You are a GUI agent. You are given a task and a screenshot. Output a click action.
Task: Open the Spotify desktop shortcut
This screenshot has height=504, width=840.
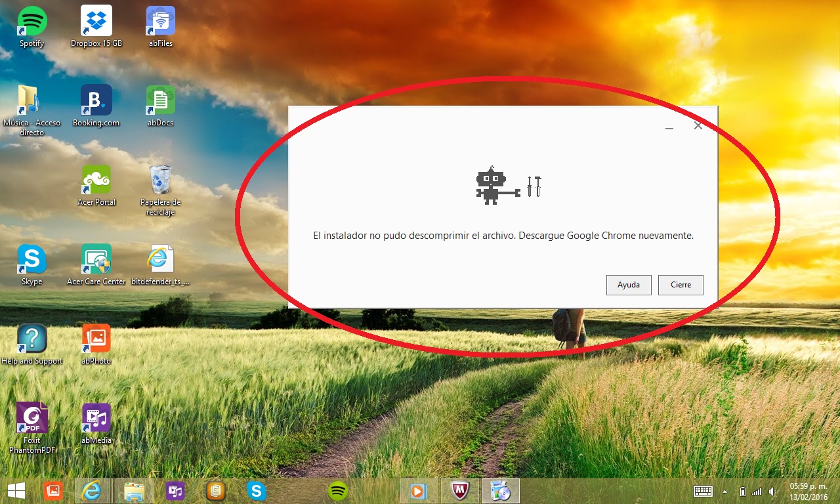(31, 27)
